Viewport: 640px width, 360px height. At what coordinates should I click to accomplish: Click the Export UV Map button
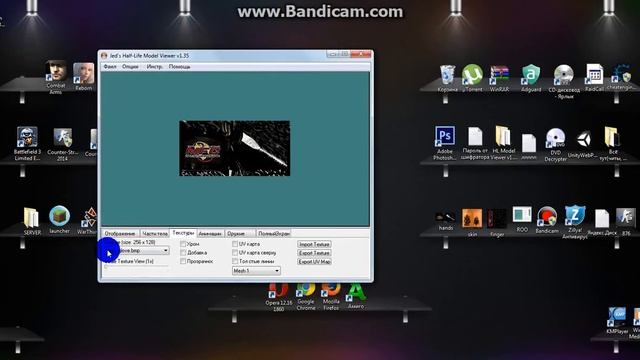[x=314, y=262]
